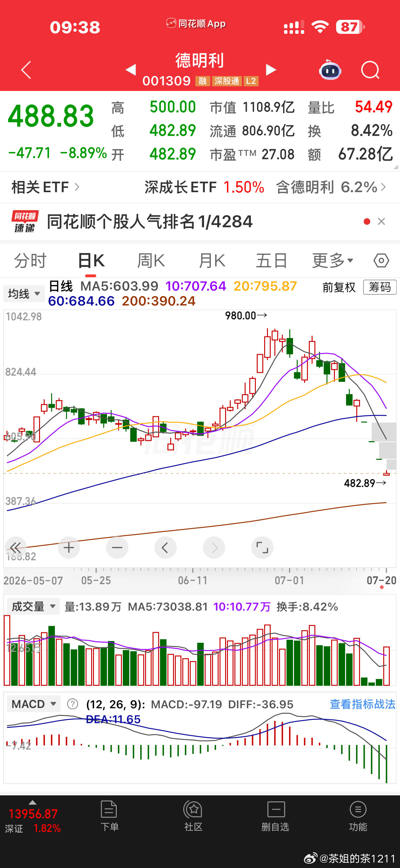Open 同花顺个股人气排名 1/4284

[x=150, y=221]
